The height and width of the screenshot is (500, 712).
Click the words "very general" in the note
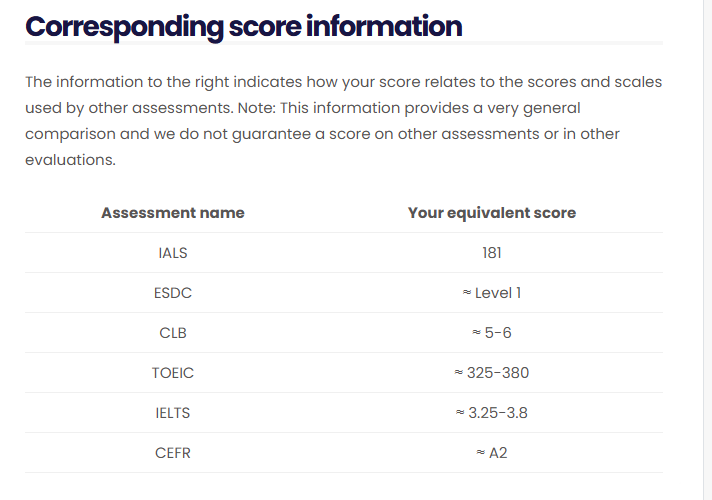point(535,108)
